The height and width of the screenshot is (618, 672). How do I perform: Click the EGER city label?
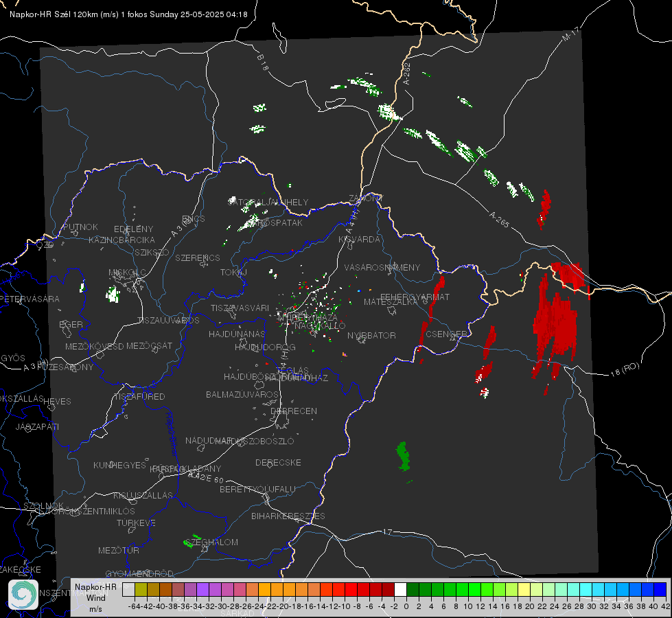click(x=71, y=325)
